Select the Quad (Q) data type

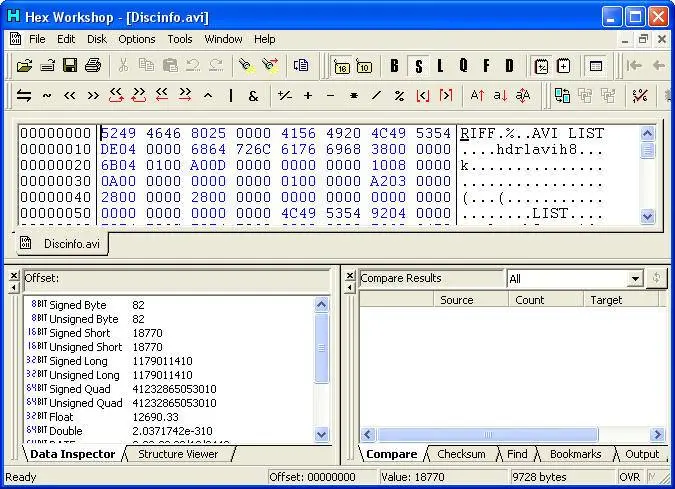click(463, 66)
